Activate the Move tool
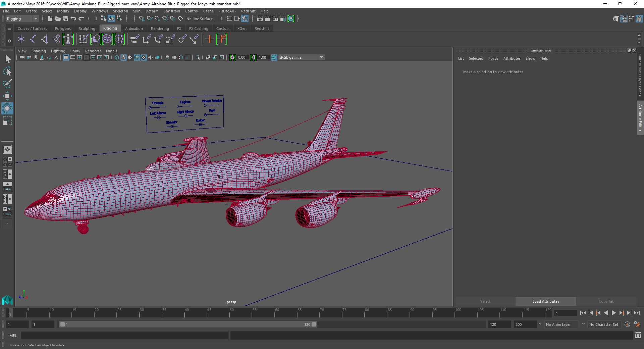This screenshot has height=349, width=644. click(7, 96)
